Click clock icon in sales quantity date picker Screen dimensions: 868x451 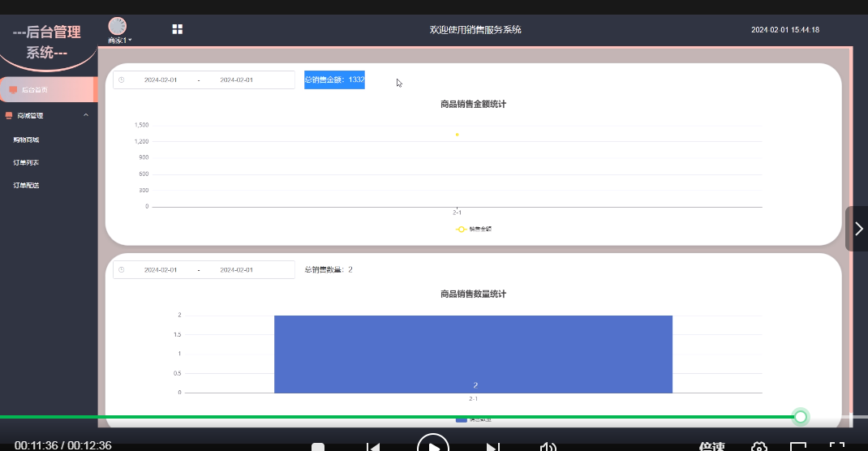[121, 270]
